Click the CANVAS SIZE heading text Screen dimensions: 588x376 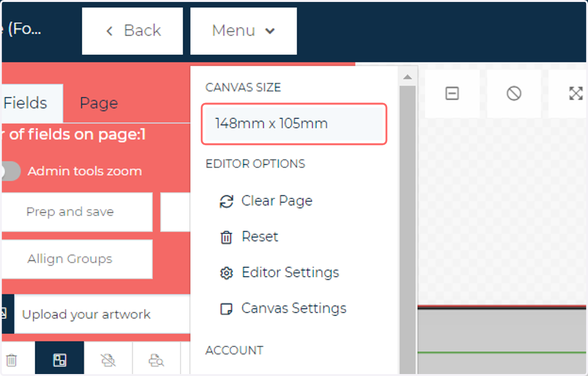(243, 88)
